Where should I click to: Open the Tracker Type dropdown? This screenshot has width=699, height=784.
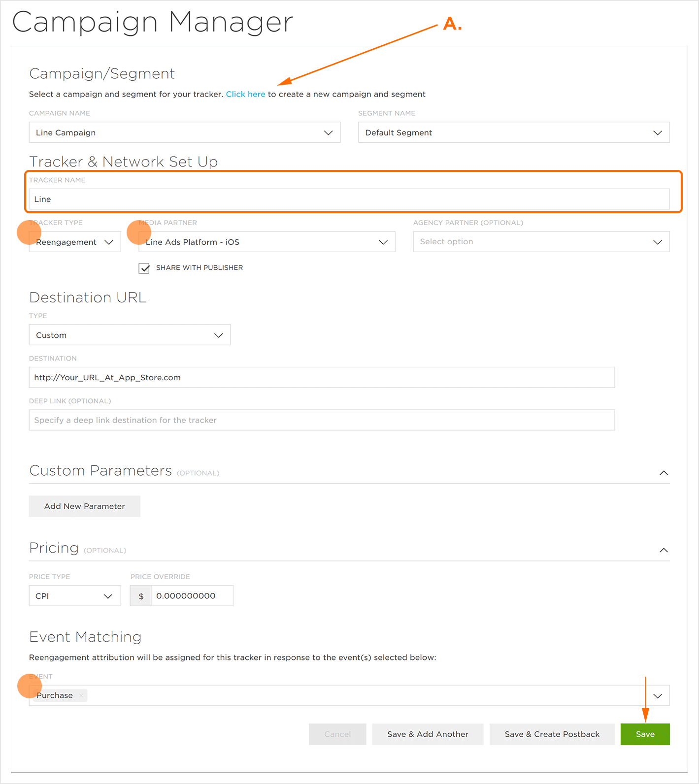tap(75, 242)
